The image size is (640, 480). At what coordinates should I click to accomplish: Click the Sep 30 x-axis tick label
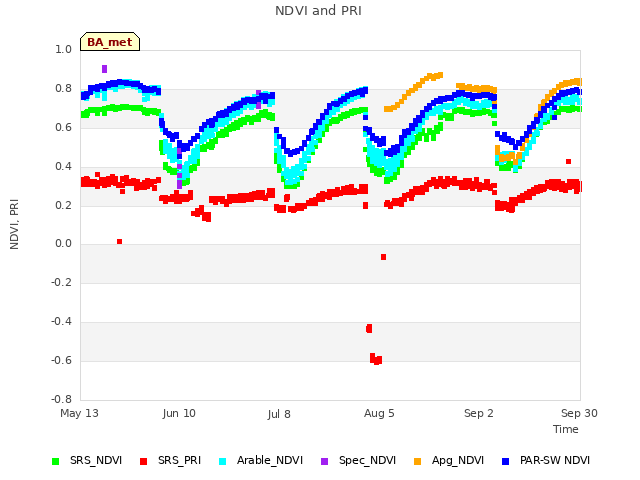pos(579,413)
